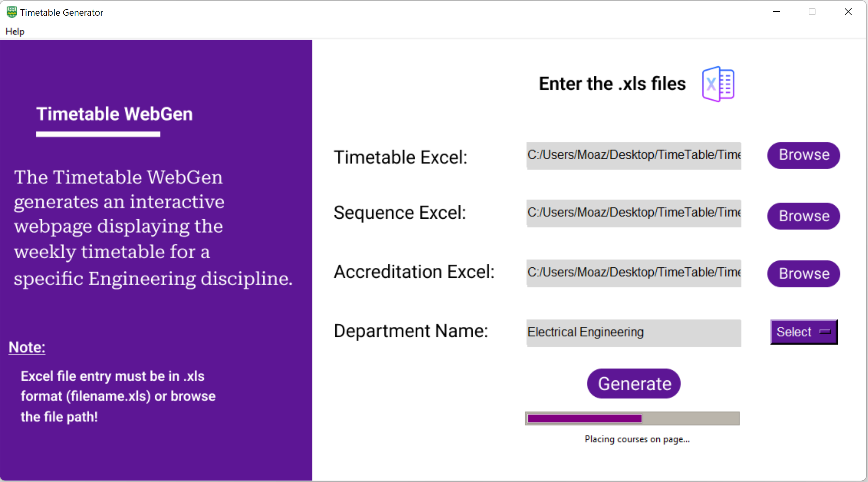
Task: Minimize the Timetable Generator window
Action: coord(776,12)
